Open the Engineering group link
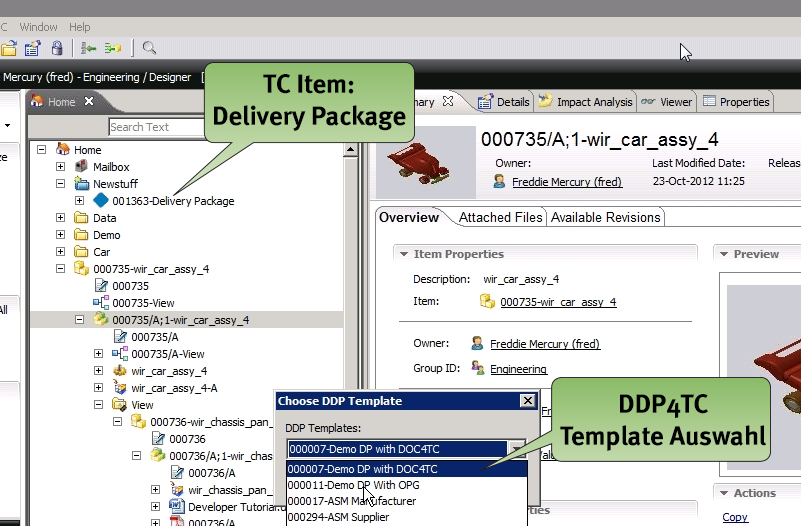 point(518,369)
